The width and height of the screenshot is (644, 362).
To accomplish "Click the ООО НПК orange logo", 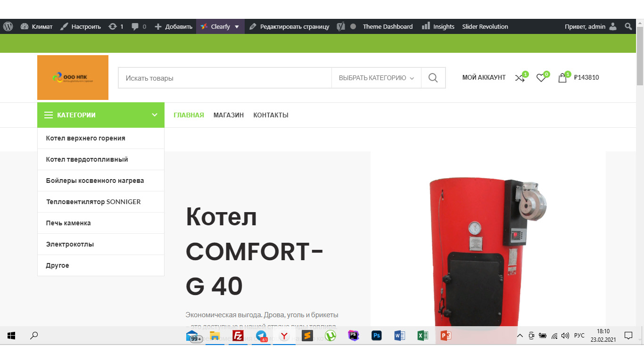I will click(73, 77).
